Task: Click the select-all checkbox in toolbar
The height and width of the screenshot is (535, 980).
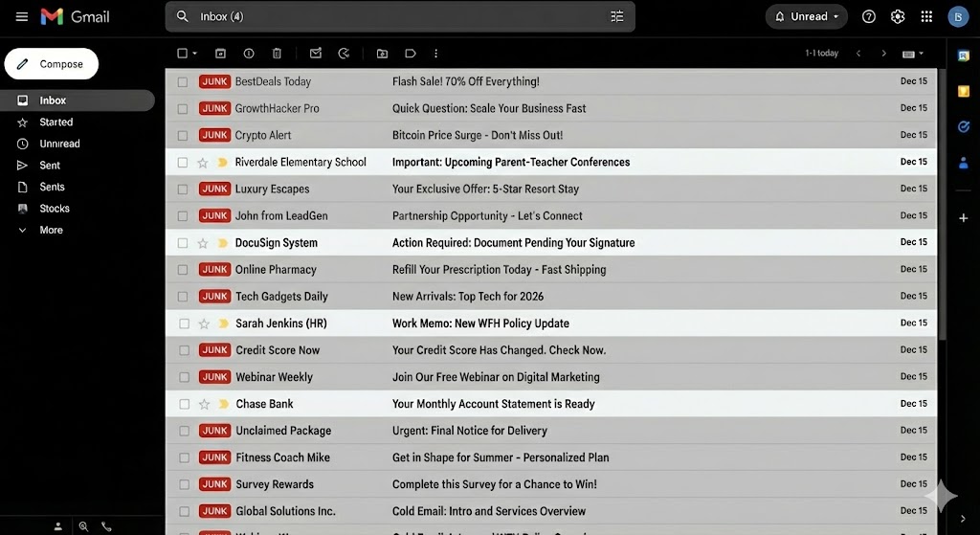Action: point(183,54)
